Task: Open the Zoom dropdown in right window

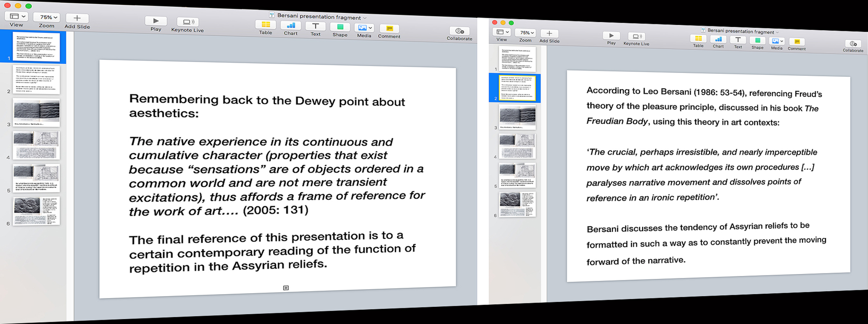Action: pos(525,33)
